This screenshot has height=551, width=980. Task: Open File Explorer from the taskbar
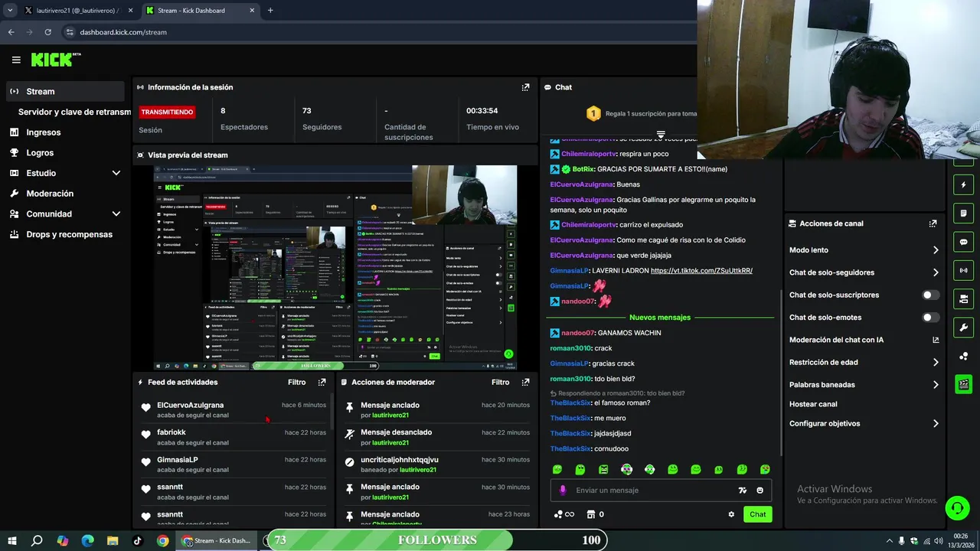point(113,540)
